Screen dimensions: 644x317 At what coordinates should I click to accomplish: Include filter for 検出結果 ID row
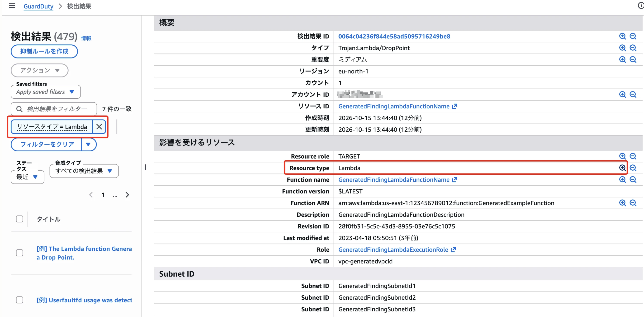click(x=622, y=36)
